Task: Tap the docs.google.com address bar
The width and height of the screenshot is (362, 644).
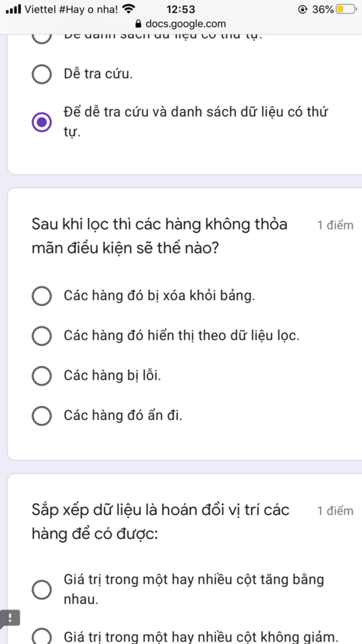Action: [181, 24]
